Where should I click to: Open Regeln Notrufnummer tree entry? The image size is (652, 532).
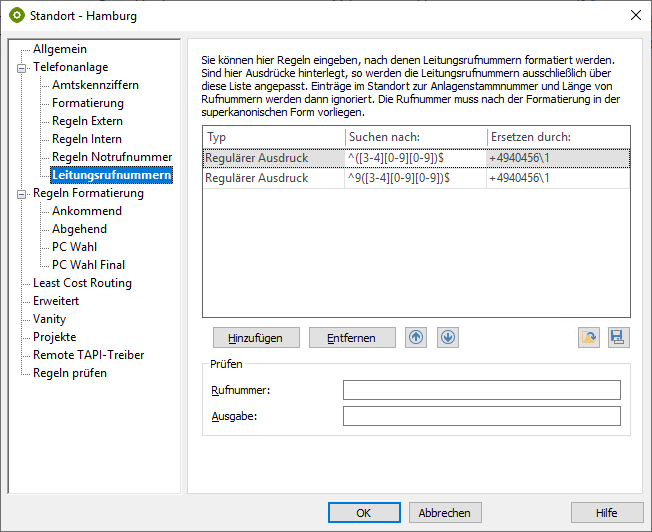(112, 157)
